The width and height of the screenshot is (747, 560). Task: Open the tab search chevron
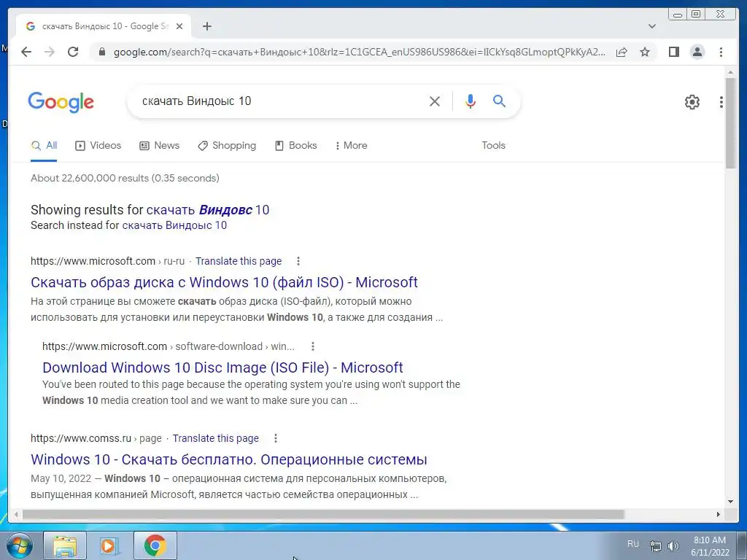651,26
